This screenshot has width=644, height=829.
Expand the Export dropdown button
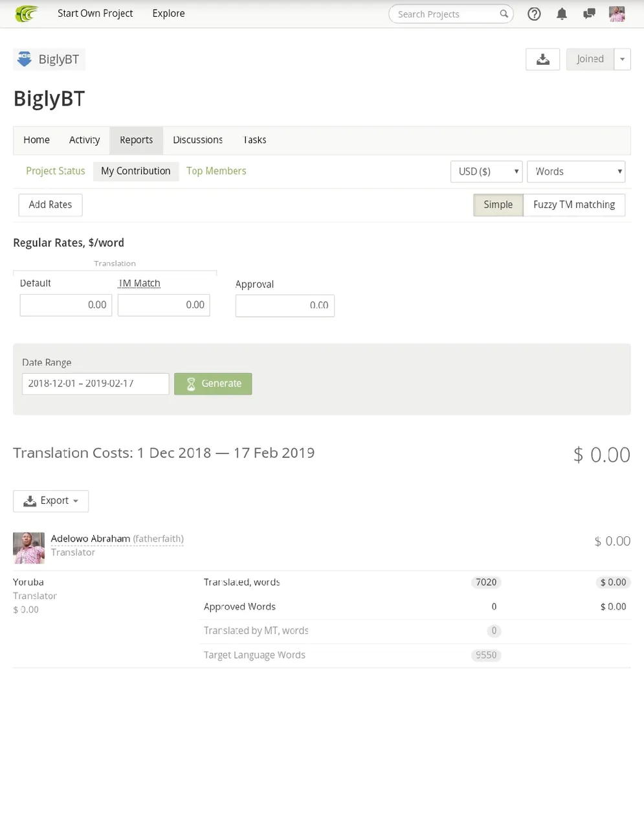click(x=50, y=501)
